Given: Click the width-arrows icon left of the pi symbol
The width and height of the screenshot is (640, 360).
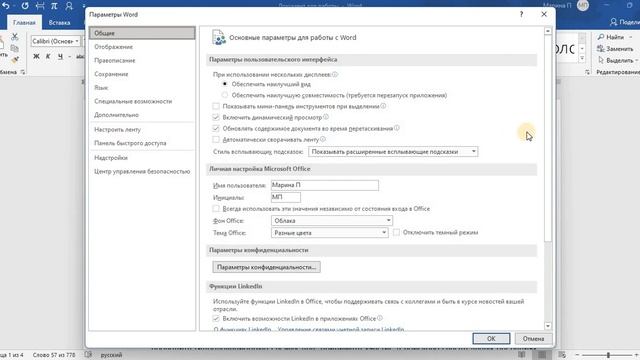Looking at the screenshot, I should coord(40,6).
